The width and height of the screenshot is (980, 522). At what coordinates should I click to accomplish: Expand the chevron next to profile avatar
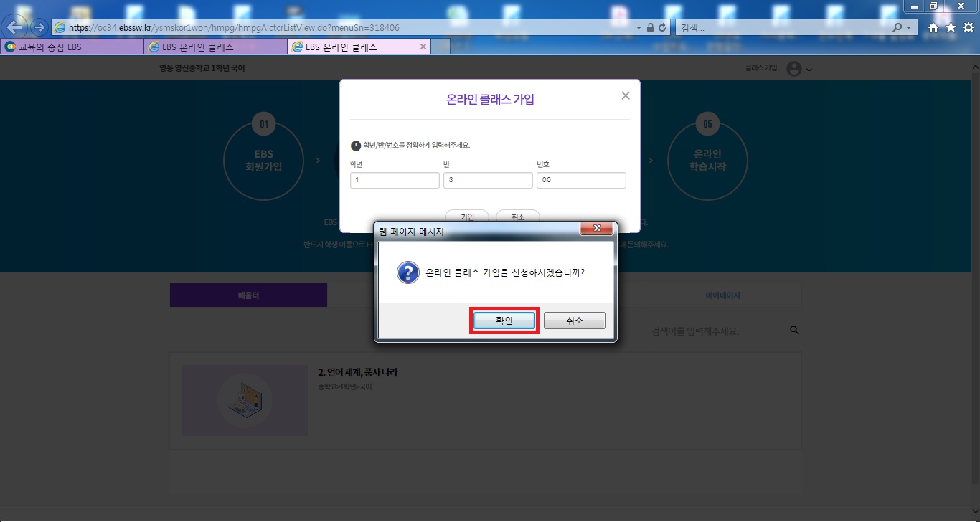[x=809, y=70]
